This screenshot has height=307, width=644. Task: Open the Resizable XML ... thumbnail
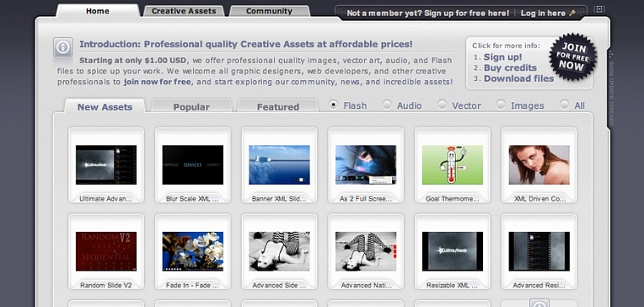point(453,251)
